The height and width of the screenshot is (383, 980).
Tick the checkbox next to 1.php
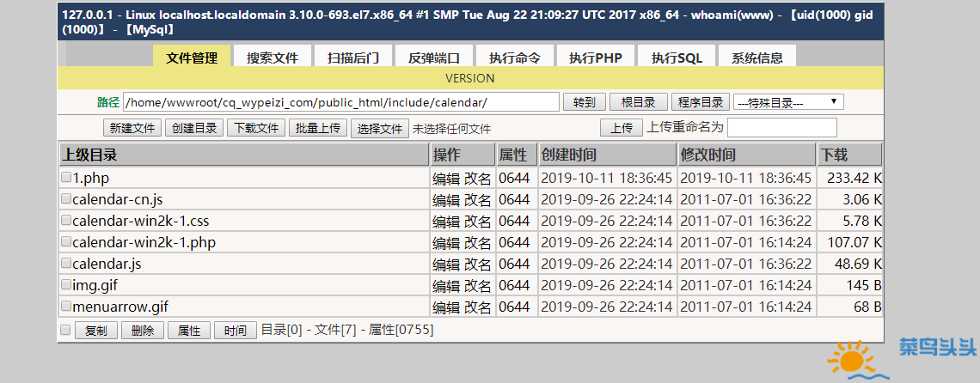(x=66, y=178)
